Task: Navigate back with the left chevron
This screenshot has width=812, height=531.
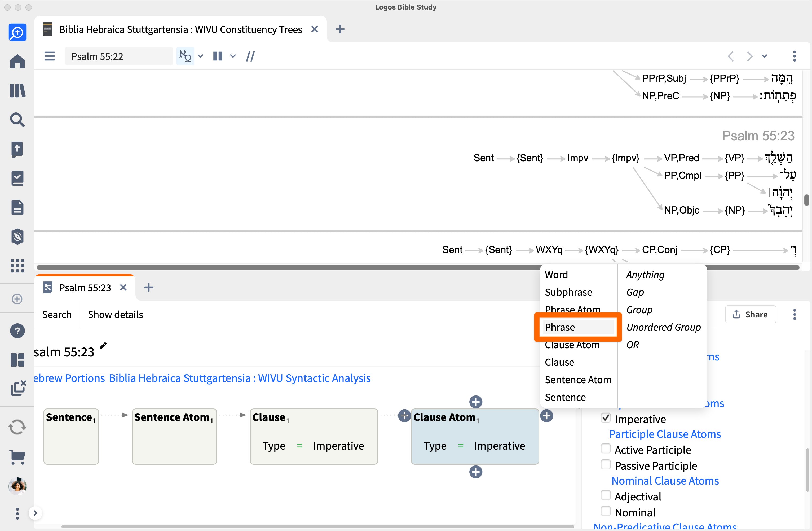Action: (x=731, y=56)
